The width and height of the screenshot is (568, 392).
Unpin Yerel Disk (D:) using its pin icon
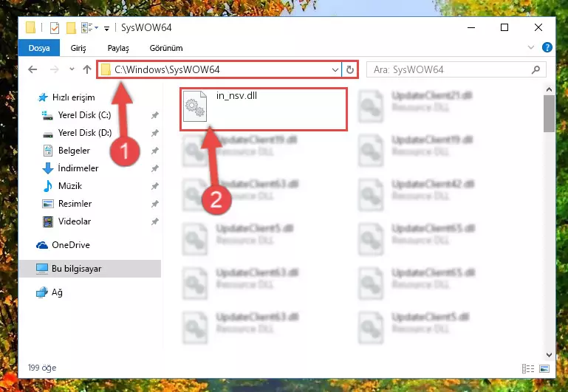[x=154, y=133]
